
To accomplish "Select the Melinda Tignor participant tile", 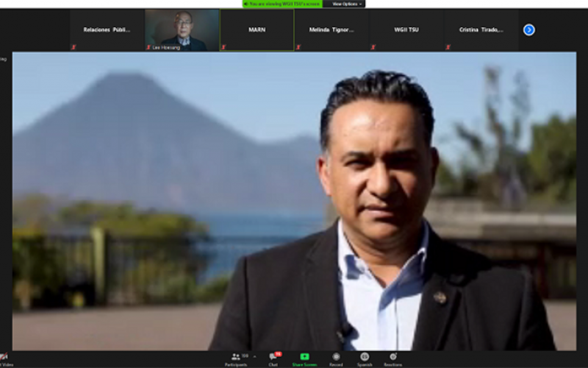I will tap(331, 30).
